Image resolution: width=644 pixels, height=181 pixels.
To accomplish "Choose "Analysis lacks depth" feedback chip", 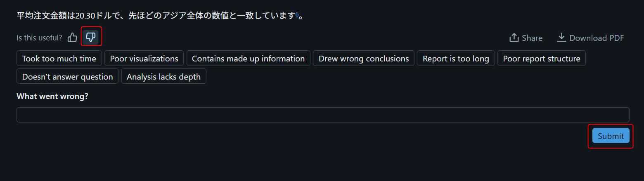I will coord(163,77).
